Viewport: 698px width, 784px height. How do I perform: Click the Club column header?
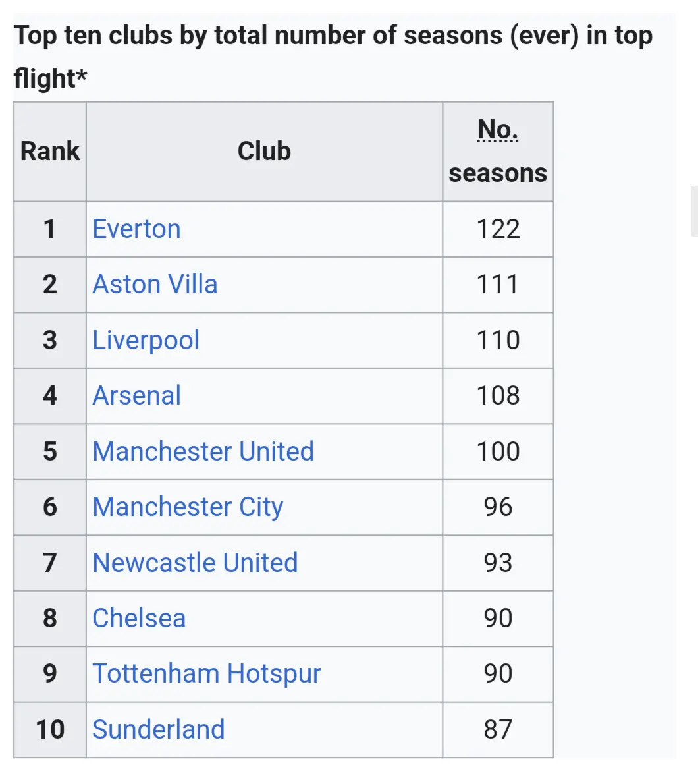tap(264, 152)
